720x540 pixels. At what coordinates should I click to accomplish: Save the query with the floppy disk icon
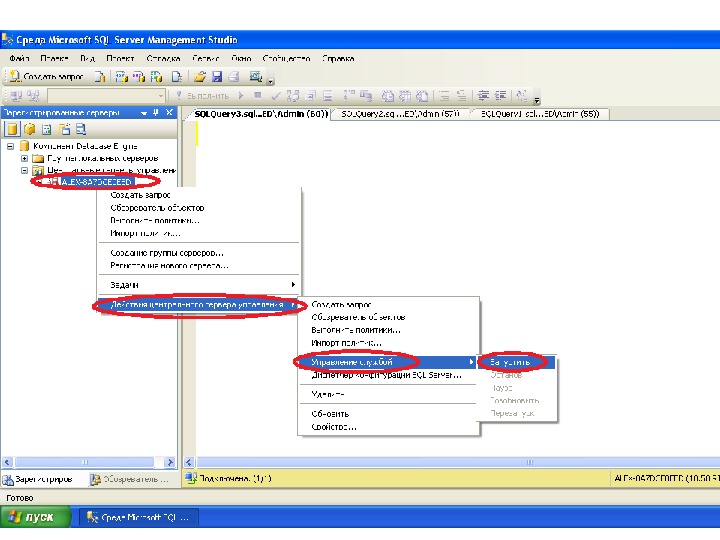point(217,77)
